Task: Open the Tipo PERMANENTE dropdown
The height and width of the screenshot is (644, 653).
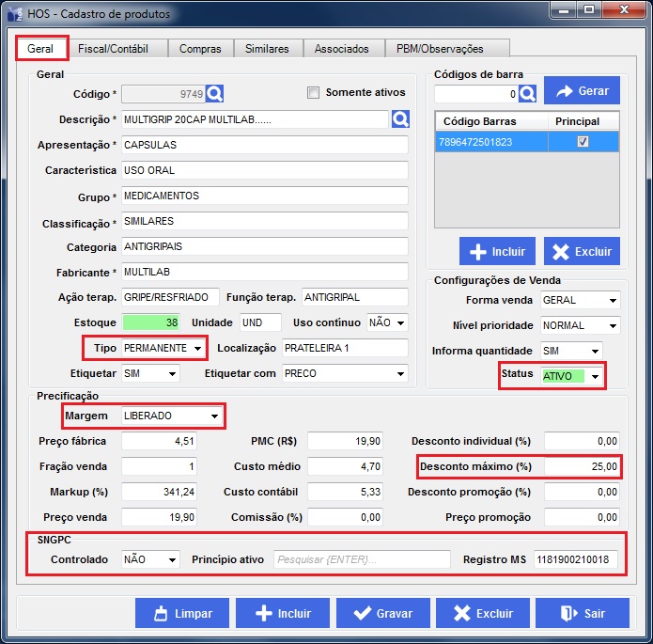Action: [x=197, y=348]
